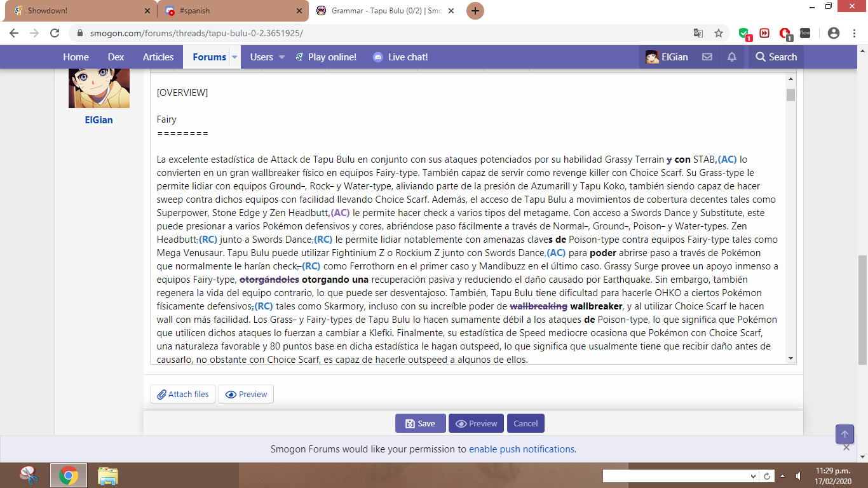Reload the Smogon page
This screenshot has height=488, width=868.
pyautogui.click(x=55, y=33)
